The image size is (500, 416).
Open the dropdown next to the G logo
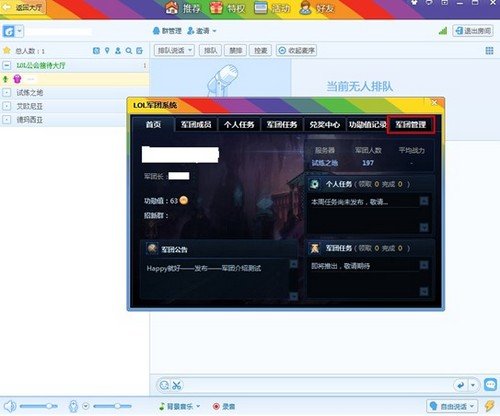coord(19,31)
